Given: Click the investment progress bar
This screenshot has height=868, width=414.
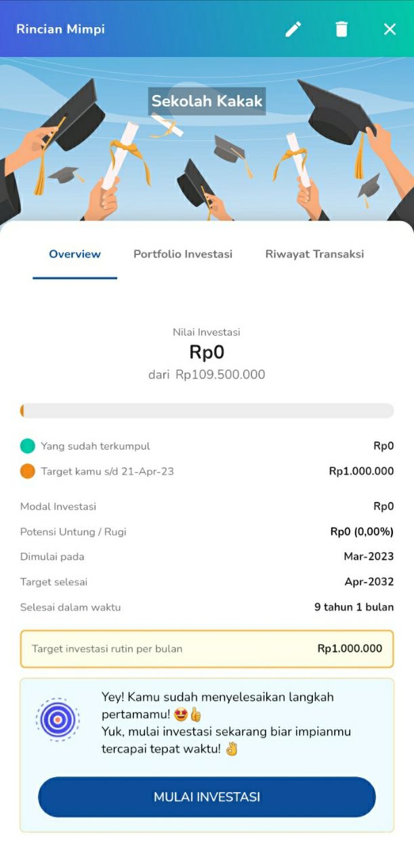Looking at the screenshot, I should 207,411.
